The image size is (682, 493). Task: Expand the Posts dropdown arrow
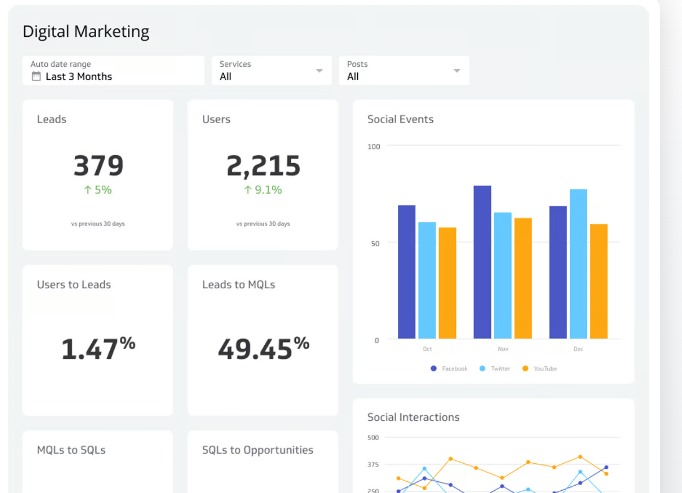pyautogui.click(x=457, y=70)
